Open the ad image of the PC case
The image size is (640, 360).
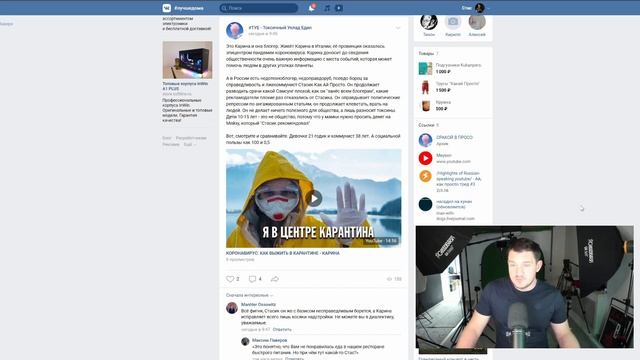(187, 60)
